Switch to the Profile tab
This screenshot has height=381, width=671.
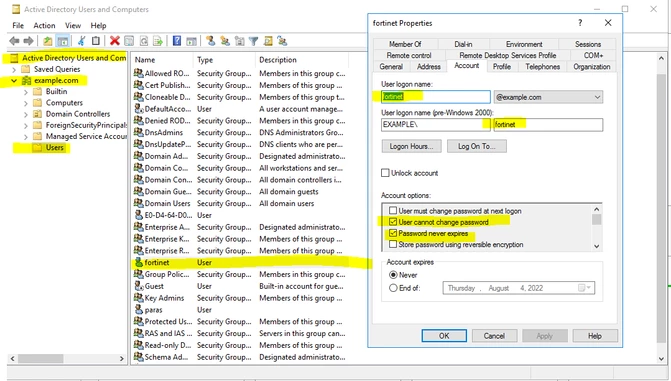coord(502,67)
